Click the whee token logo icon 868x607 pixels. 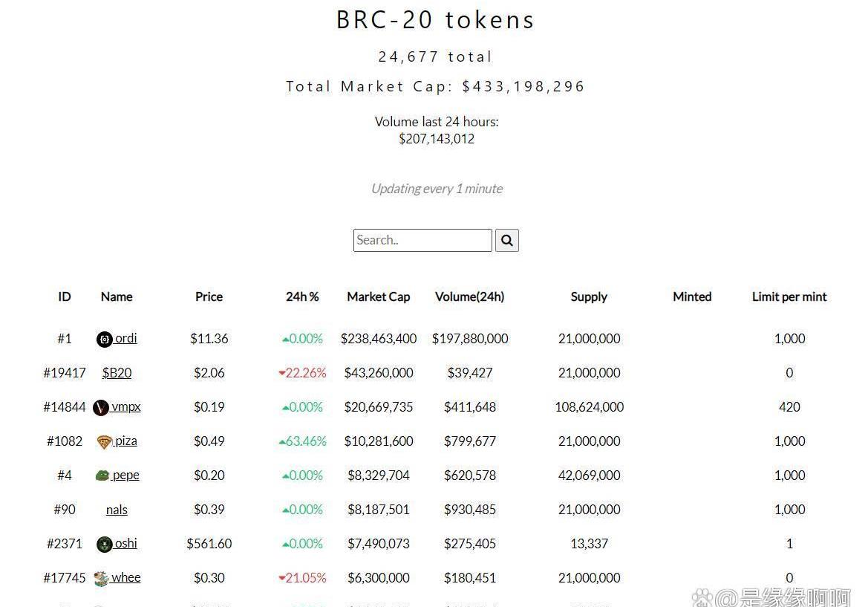point(101,579)
